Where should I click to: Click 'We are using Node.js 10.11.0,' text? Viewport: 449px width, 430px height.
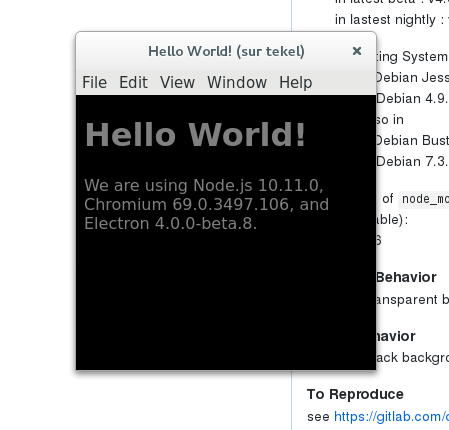[x=204, y=185]
